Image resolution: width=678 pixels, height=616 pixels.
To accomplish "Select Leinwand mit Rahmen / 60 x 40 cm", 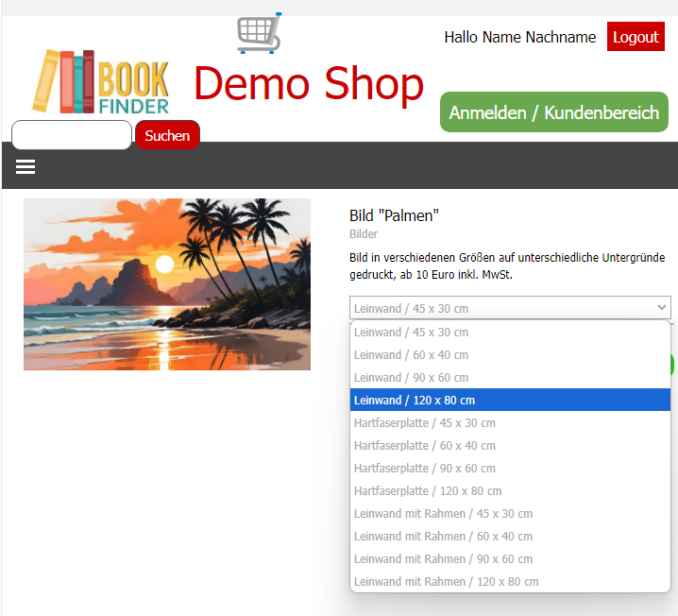I will 510,536.
